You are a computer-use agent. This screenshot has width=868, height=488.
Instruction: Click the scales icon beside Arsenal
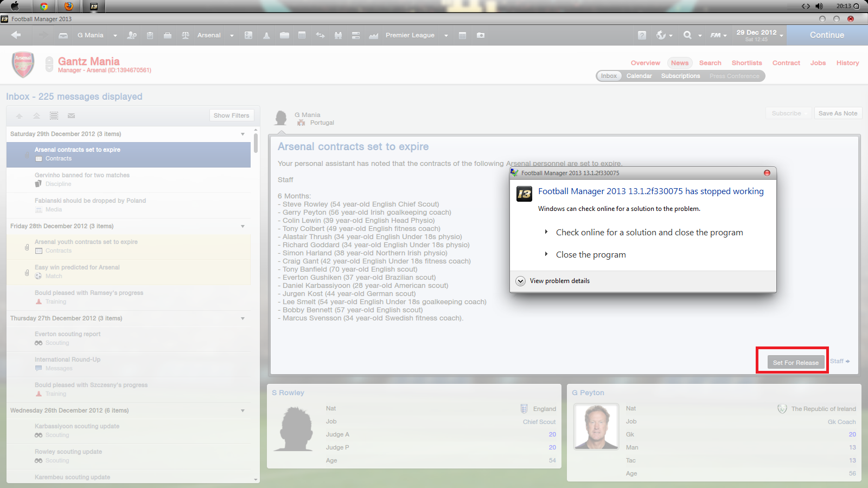(186, 35)
